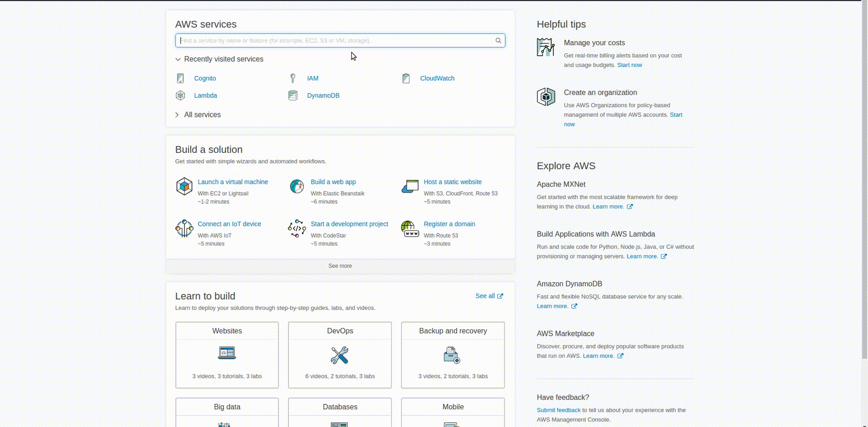Click the Build a web app globe icon
Viewport: 868px width, 427px height.
pos(297,186)
